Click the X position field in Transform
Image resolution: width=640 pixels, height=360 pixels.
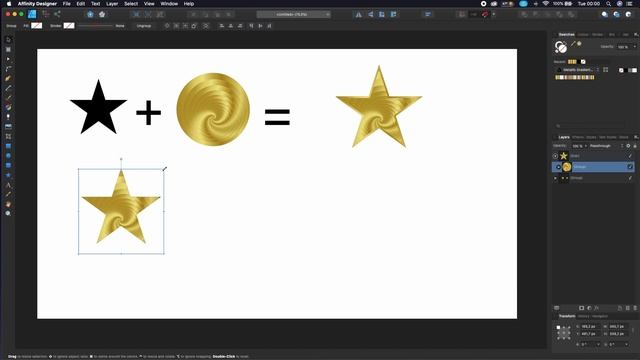(x=591, y=327)
